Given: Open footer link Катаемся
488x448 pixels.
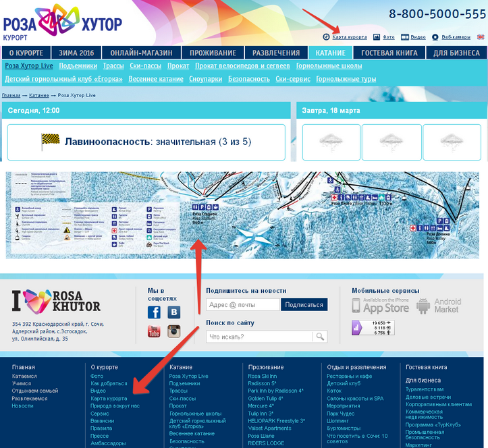Looking at the screenshot, I should tap(24, 376).
